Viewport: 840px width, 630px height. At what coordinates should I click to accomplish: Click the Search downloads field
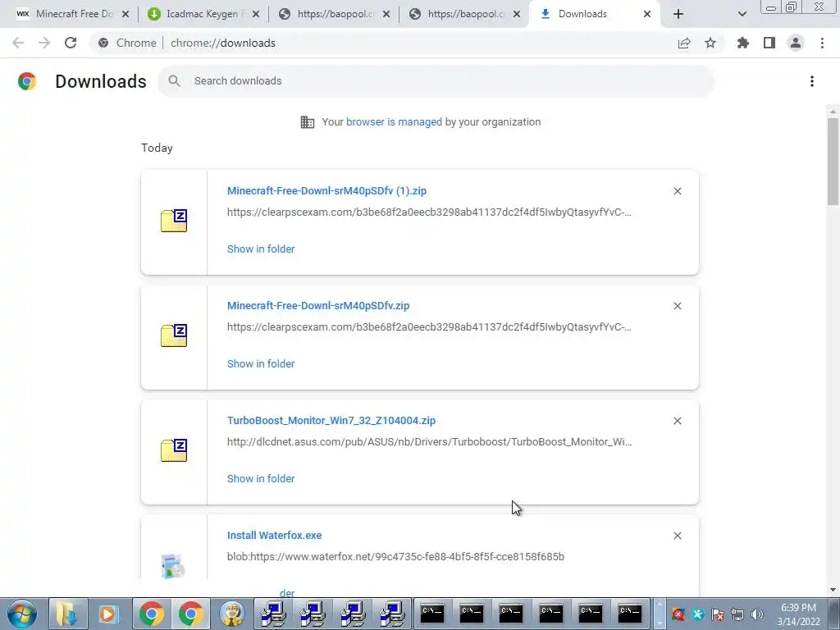[436, 81]
